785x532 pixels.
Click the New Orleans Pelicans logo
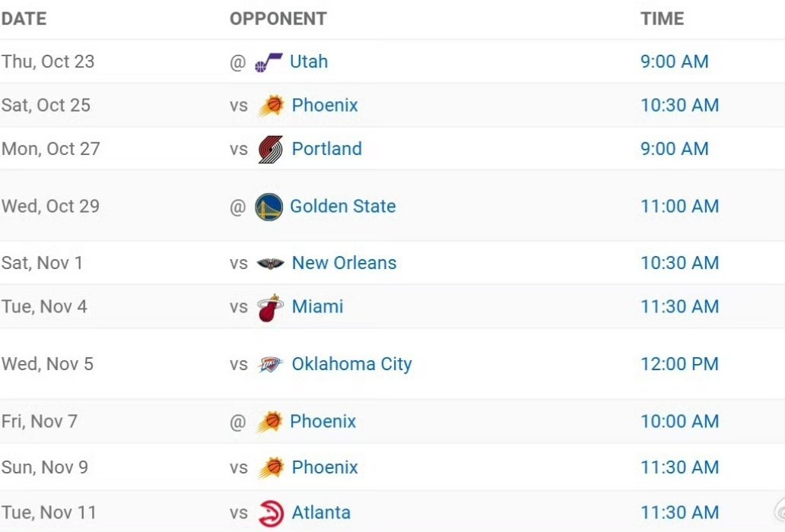click(270, 264)
